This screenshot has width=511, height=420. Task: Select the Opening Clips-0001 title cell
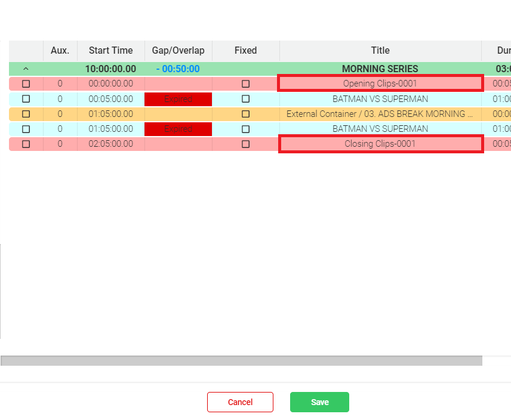point(380,84)
